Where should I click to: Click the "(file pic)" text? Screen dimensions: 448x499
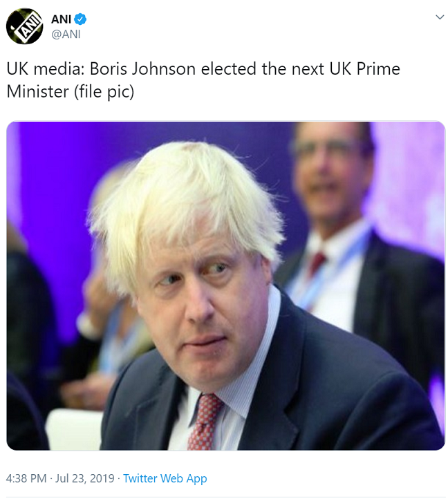[x=104, y=92]
